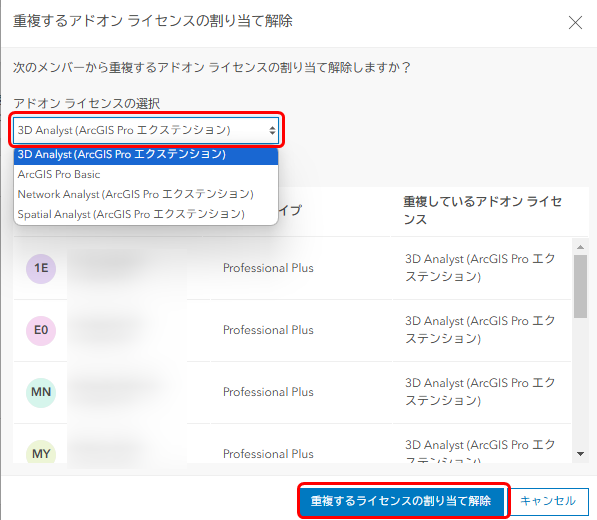Click Professional Plus in the 1E row
Screen dimensions: 597x520
point(268,268)
